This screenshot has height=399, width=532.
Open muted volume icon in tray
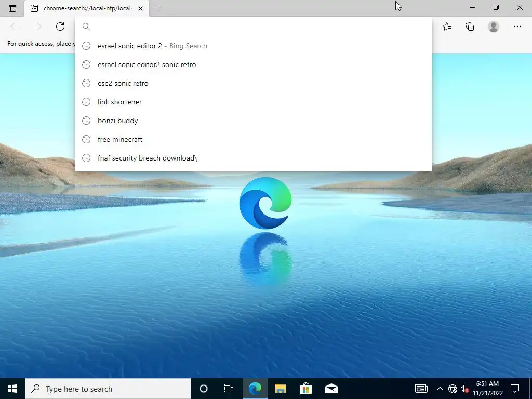point(464,389)
